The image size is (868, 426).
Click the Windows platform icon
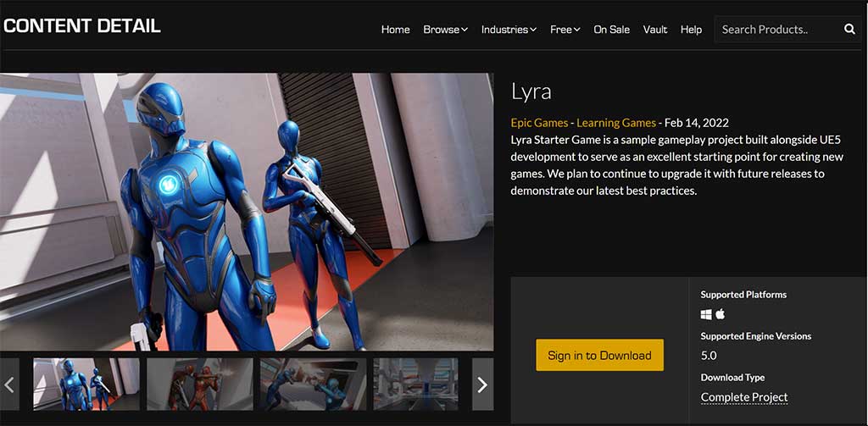(706, 314)
